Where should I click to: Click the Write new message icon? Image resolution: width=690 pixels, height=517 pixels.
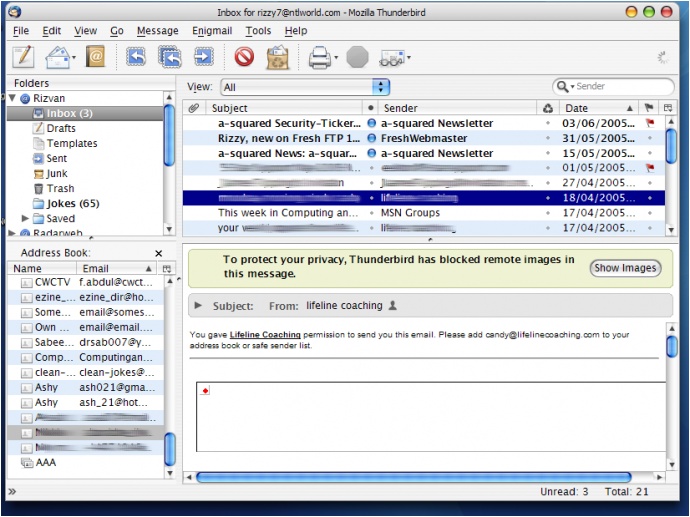point(22,57)
